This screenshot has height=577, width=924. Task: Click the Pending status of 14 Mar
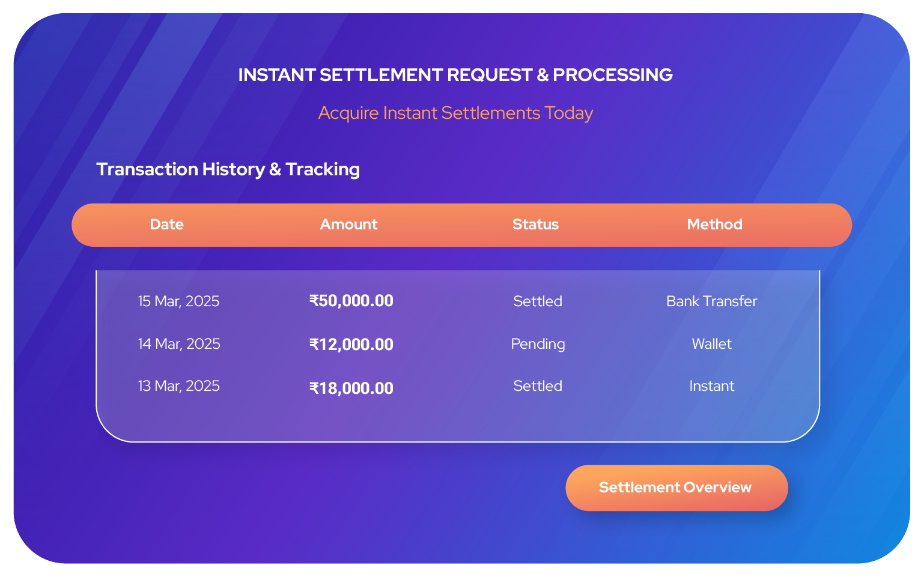pos(538,345)
